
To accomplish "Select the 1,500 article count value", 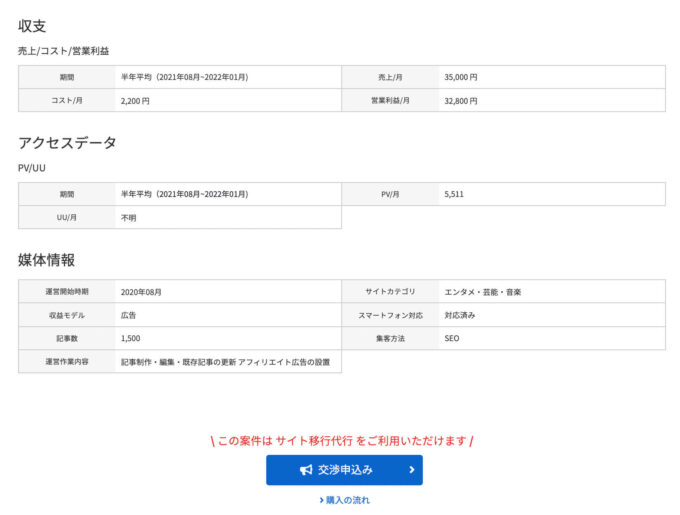I will coord(130,338).
